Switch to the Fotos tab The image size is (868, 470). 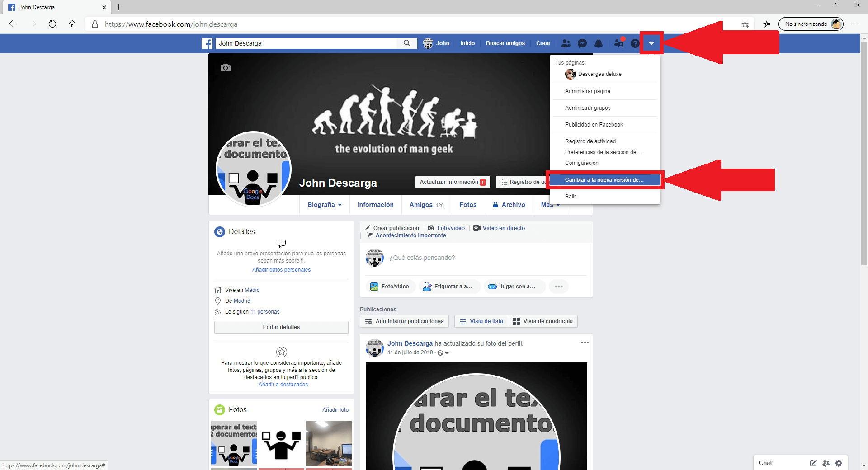pyautogui.click(x=468, y=205)
